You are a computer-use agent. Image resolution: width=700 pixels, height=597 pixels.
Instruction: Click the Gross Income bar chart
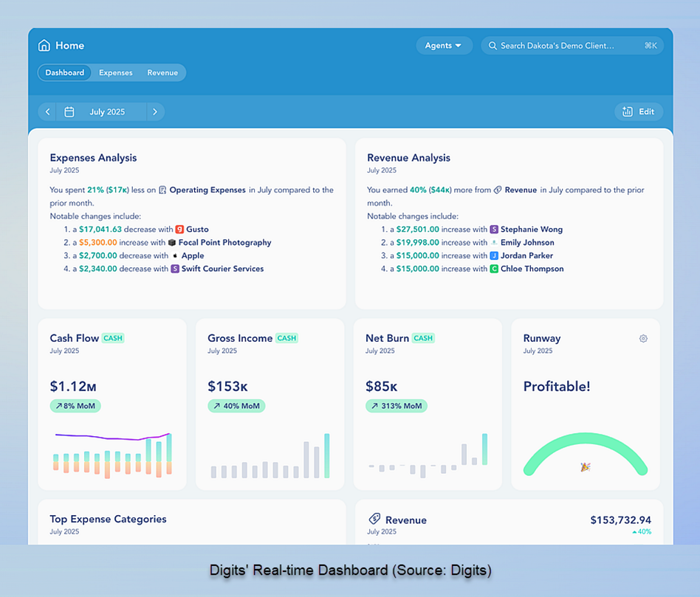click(270, 456)
